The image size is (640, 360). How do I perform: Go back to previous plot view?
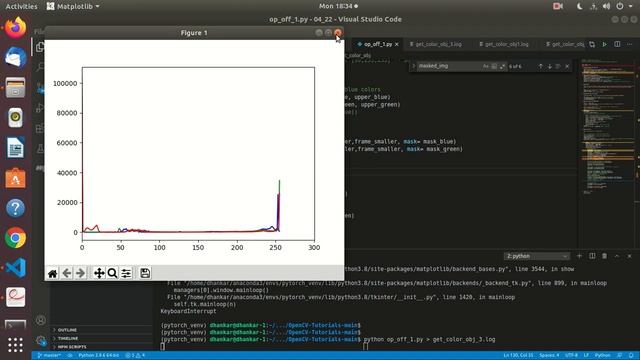[67, 273]
